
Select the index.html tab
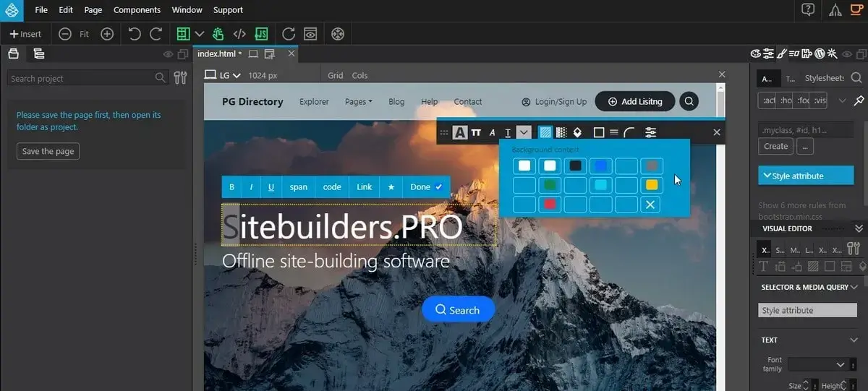point(219,53)
